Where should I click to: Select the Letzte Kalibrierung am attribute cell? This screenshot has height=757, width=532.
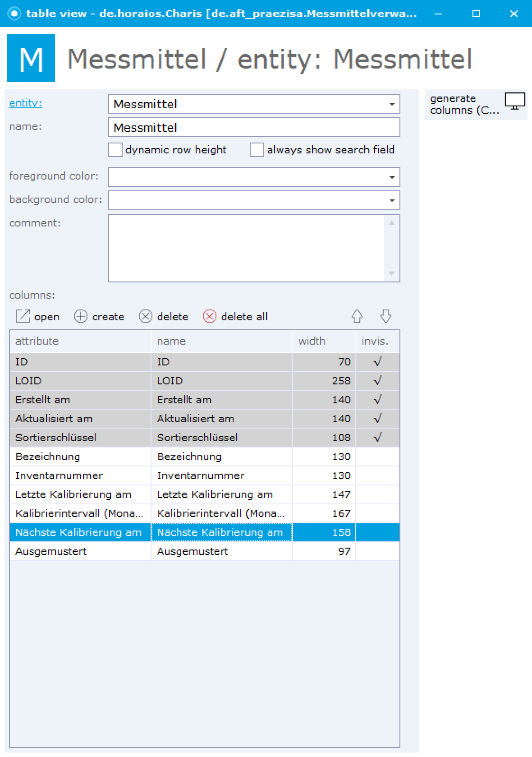pos(80,494)
